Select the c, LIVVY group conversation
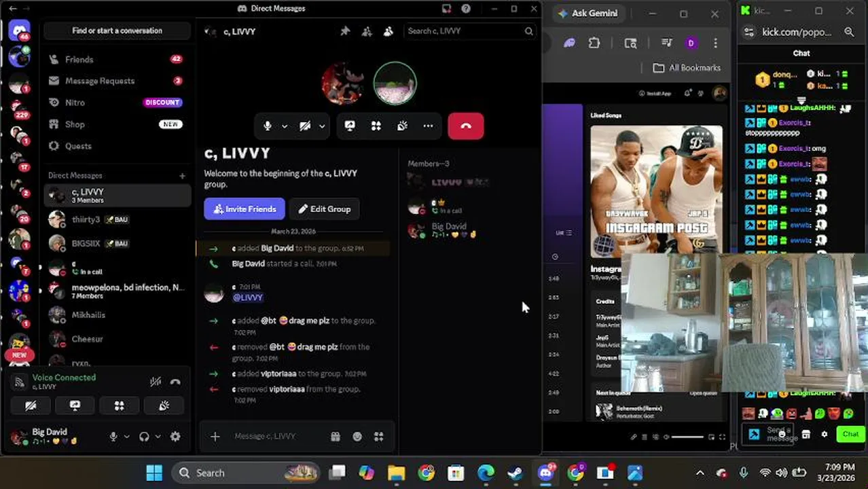868x489 pixels. [117, 196]
